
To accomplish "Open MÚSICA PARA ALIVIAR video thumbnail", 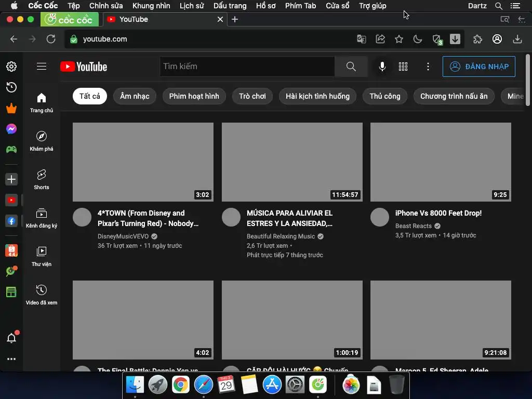I will (292, 162).
